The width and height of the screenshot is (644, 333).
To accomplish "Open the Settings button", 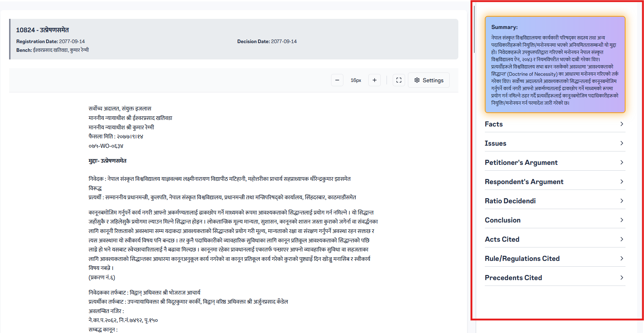I will pos(429,80).
